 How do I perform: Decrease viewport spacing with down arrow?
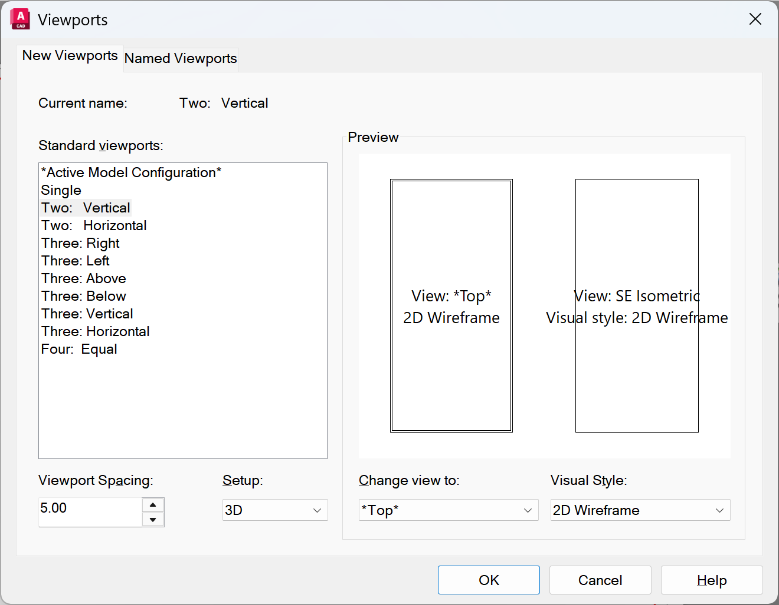153,520
